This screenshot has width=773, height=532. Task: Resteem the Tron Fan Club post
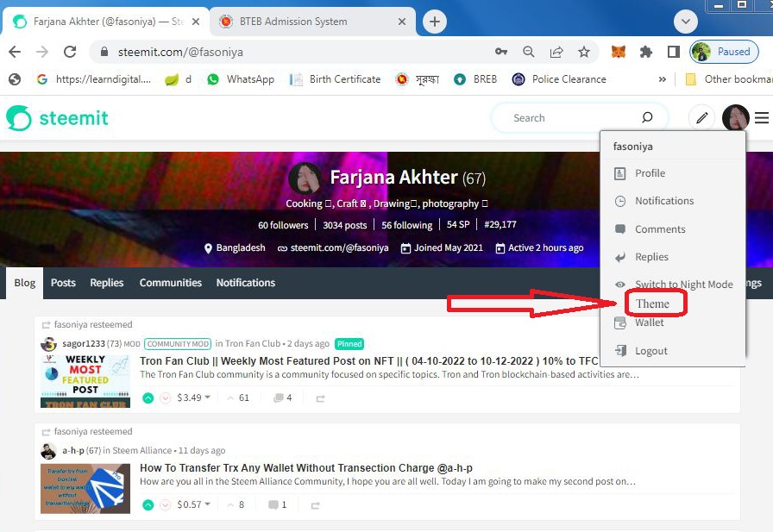coord(320,398)
